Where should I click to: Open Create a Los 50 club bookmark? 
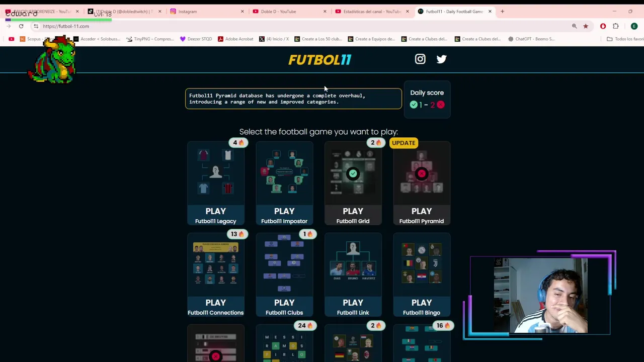pyautogui.click(x=318, y=39)
